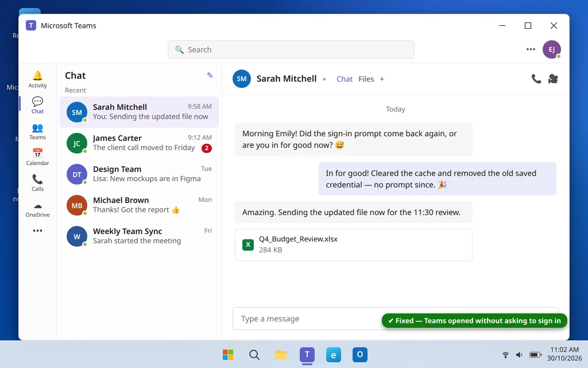Screen dimensions: 588x368
Task: Start an audio call with Sarah Mitchell
Action: click(x=536, y=79)
